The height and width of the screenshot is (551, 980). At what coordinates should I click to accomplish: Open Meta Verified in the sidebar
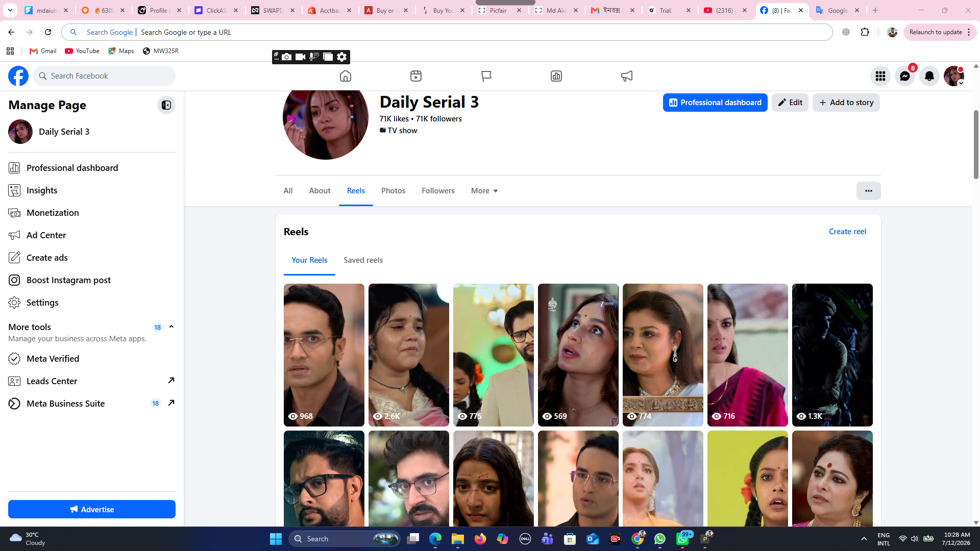click(x=92, y=359)
